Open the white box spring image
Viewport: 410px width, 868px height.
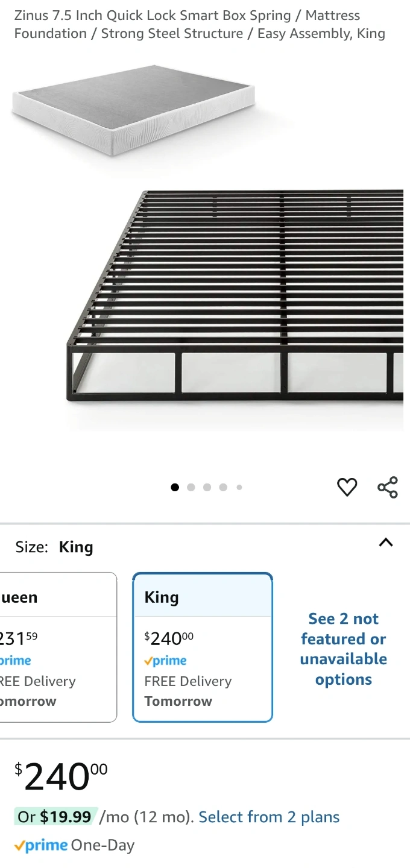coord(133,108)
